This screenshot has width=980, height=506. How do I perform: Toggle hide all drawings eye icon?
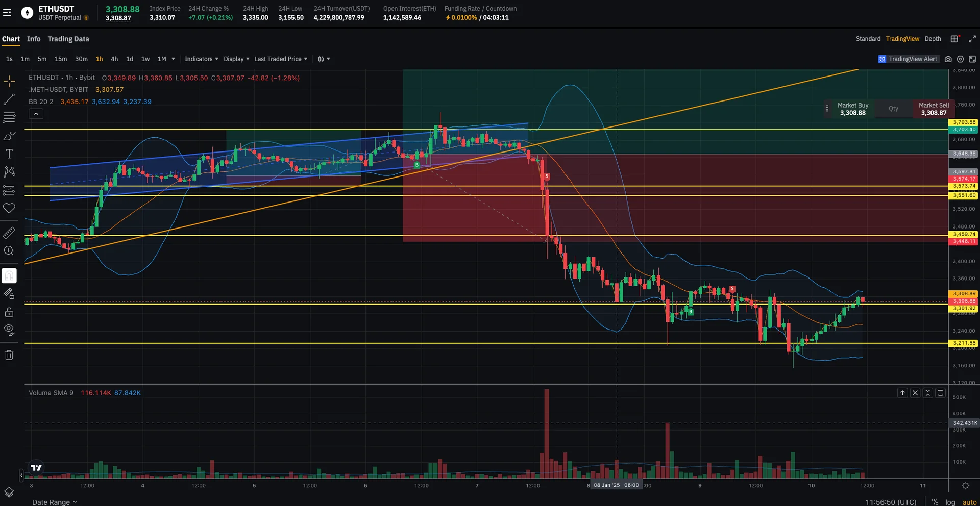pyautogui.click(x=9, y=330)
